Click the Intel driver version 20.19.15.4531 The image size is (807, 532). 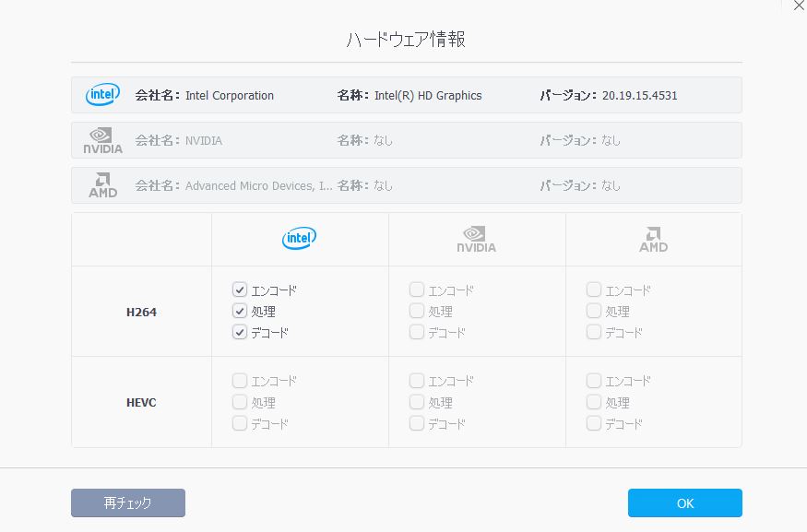click(x=639, y=95)
